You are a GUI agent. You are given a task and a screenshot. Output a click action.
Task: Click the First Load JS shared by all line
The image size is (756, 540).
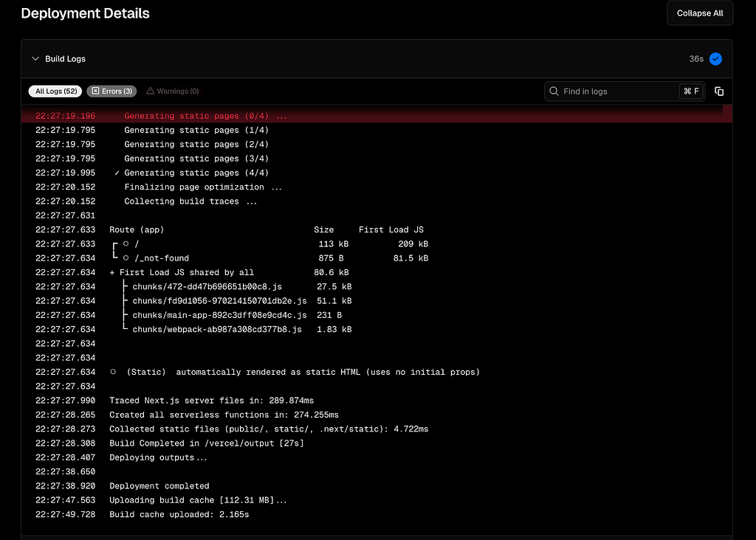(377, 272)
